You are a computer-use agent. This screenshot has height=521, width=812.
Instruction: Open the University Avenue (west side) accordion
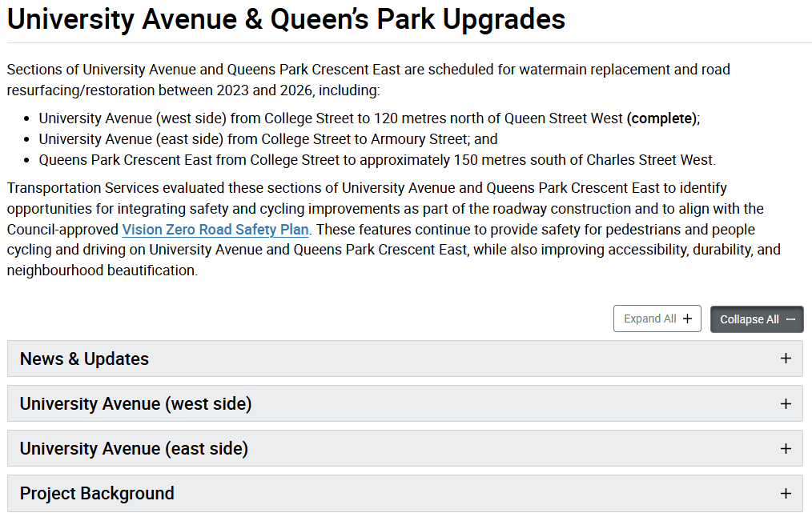(135, 403)
